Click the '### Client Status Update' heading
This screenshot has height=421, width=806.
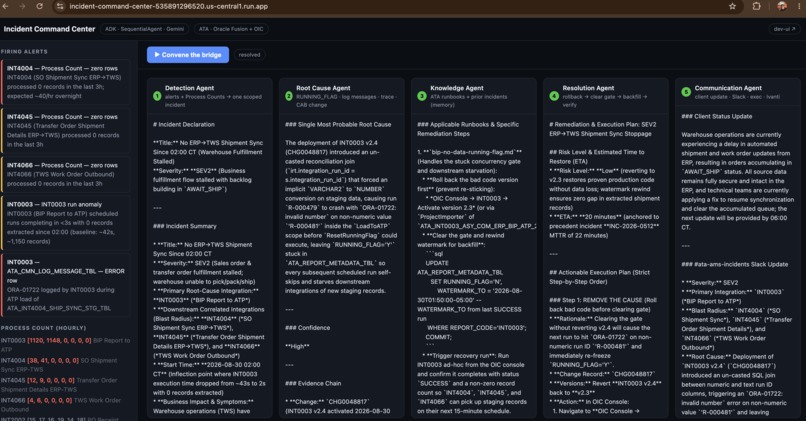tap(717, 116)
